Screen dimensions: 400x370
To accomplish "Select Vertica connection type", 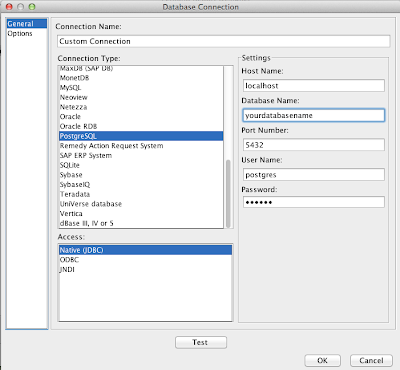I will 141,213.
